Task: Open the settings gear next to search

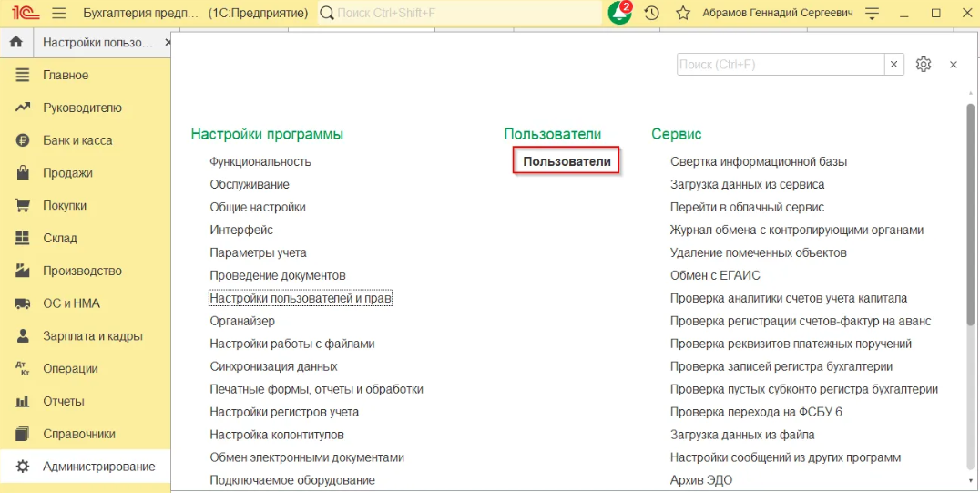Action: coord(924,65)
